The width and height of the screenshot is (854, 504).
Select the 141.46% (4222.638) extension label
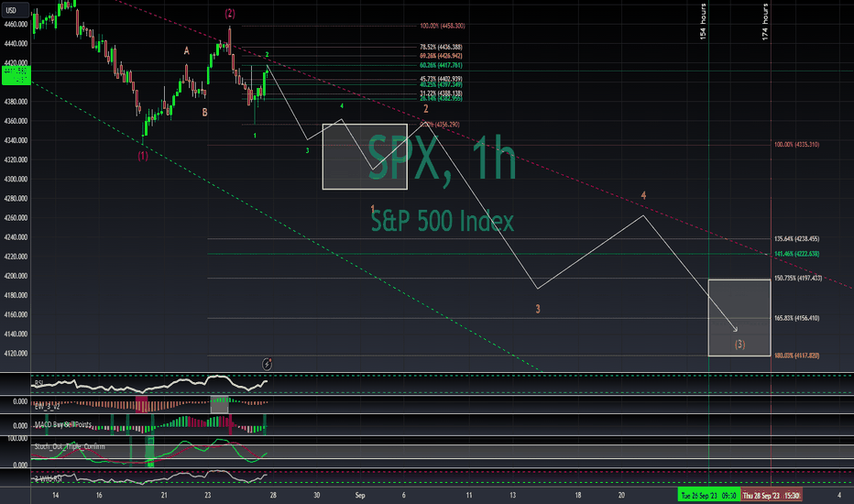pyautogui.click(x=796, y=254)
